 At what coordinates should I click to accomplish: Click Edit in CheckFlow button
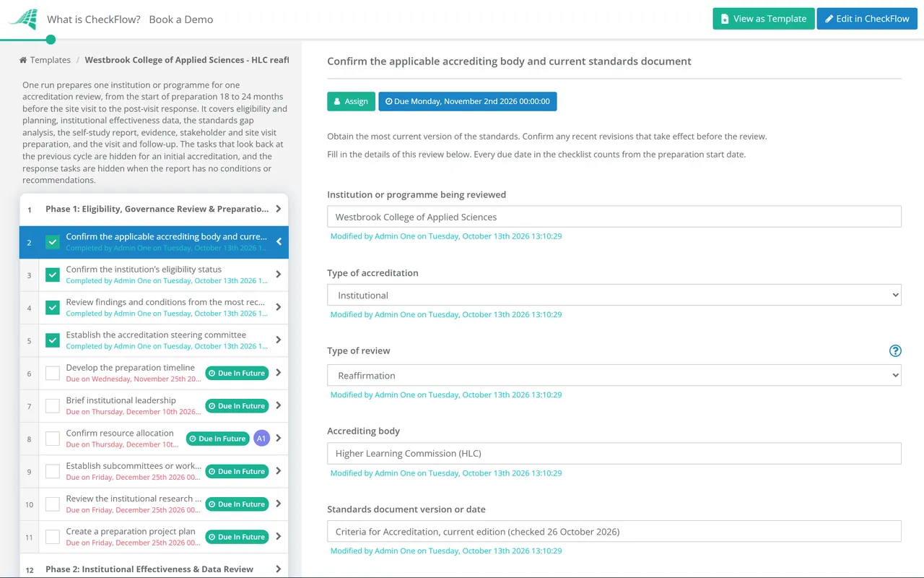(x=867, y=19)
